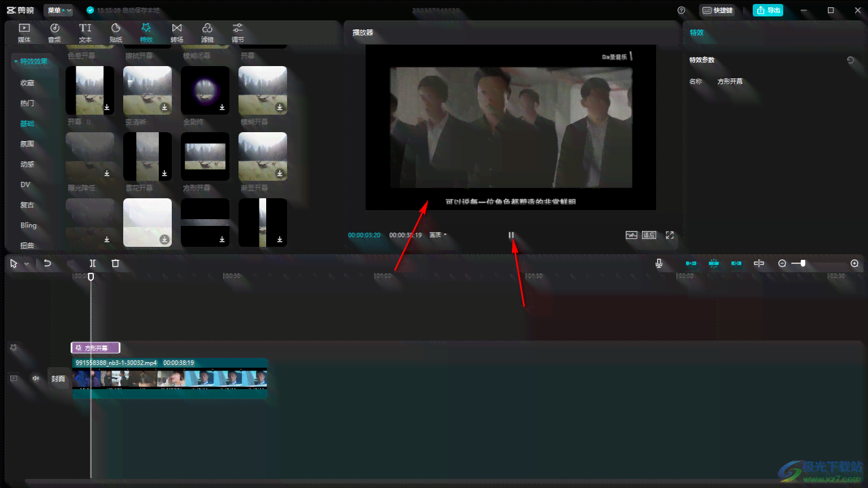
Task: Open the 调节 (Adjust) sliders icon
Action: pyautogui.click(x=238, y=28)
